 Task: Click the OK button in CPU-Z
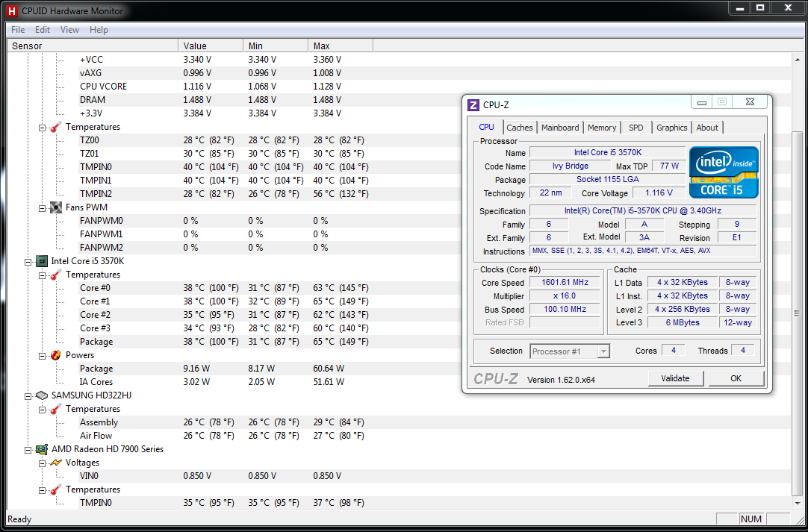click(736, 378)
